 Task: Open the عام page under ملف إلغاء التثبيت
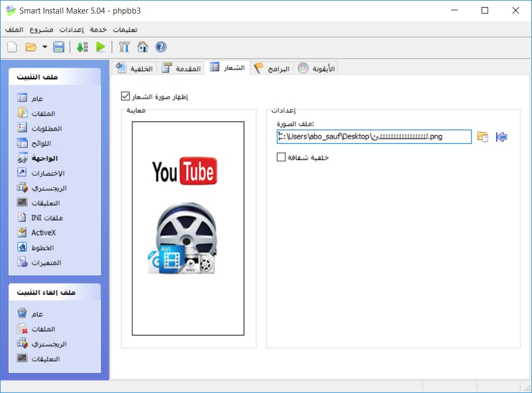click(x=30, y=314)
